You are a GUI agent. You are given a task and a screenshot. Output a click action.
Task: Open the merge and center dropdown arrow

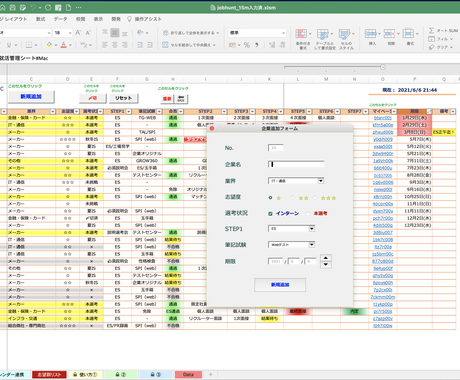coord(214,45)
